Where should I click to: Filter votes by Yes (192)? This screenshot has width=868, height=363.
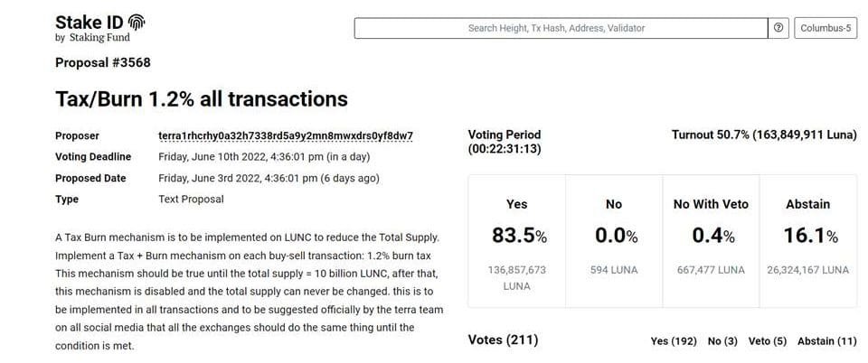(x=674, y=340)
